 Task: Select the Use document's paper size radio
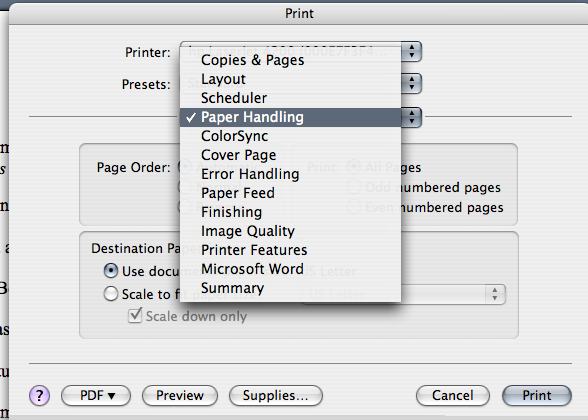click(111, 271)
